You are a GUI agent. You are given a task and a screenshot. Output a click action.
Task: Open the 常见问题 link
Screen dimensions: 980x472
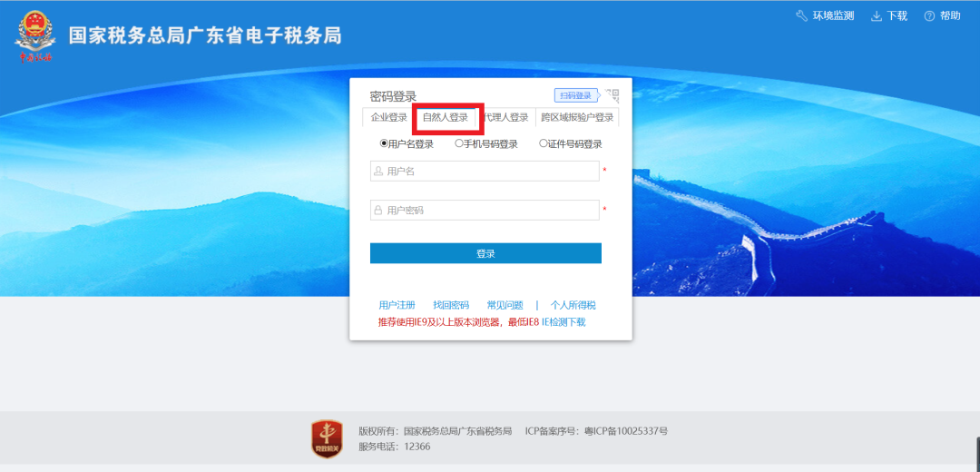(x=505, y=305)
